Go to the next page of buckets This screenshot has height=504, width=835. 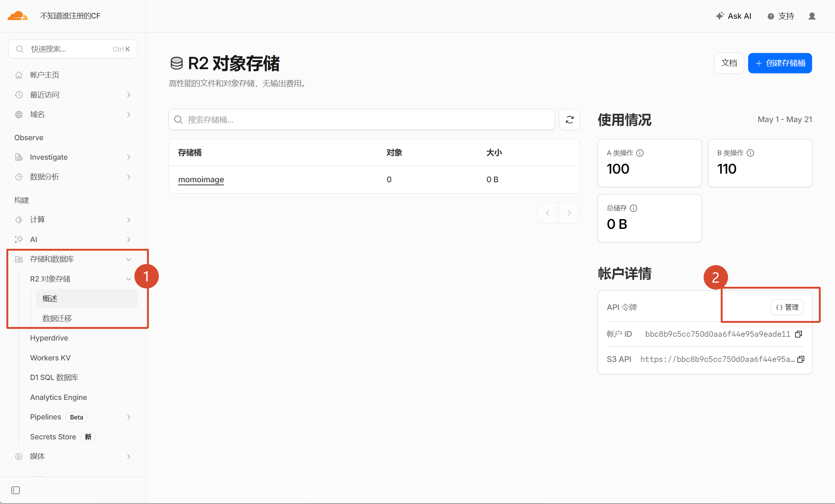tap(569, 213)
